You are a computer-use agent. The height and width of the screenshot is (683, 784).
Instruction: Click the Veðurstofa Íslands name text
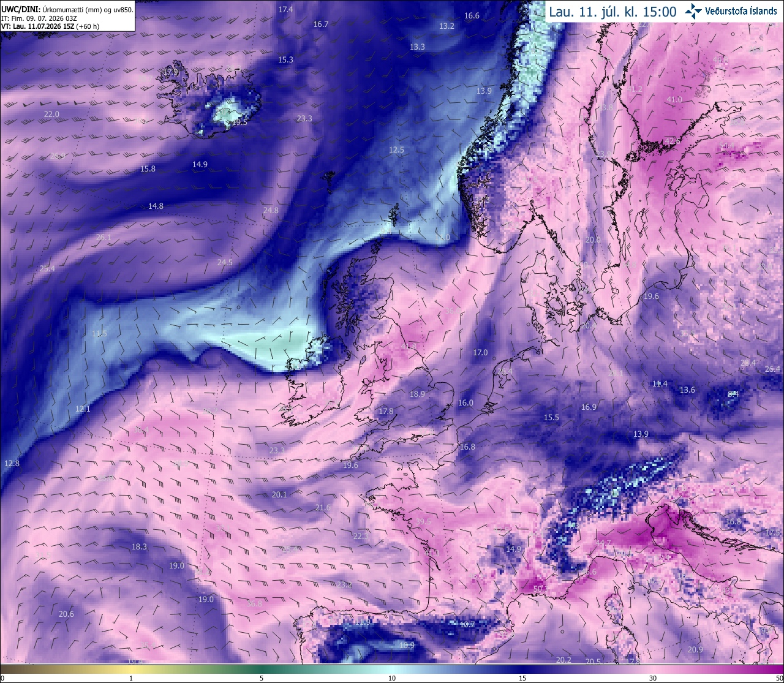[741, 11]
